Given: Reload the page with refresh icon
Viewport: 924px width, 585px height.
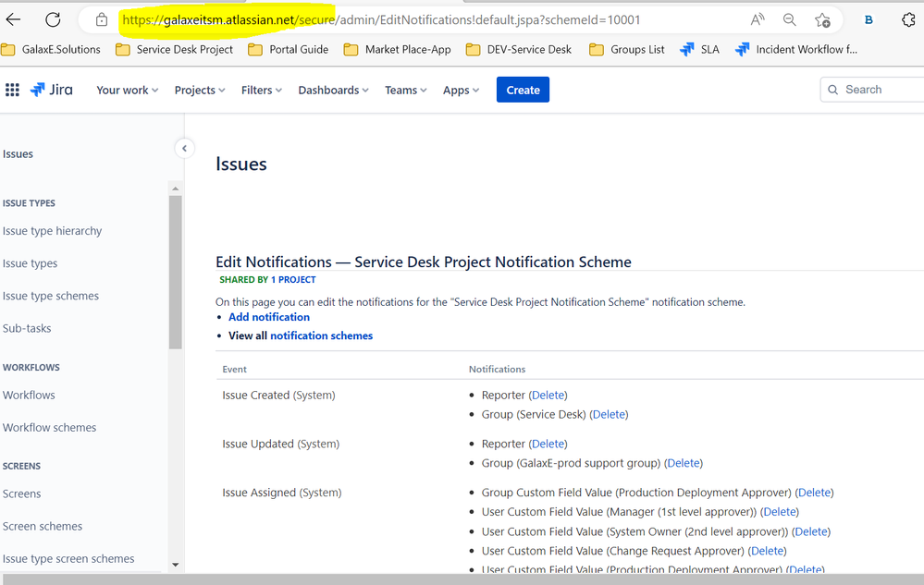Looking at the screenshot, I should 53,19.
